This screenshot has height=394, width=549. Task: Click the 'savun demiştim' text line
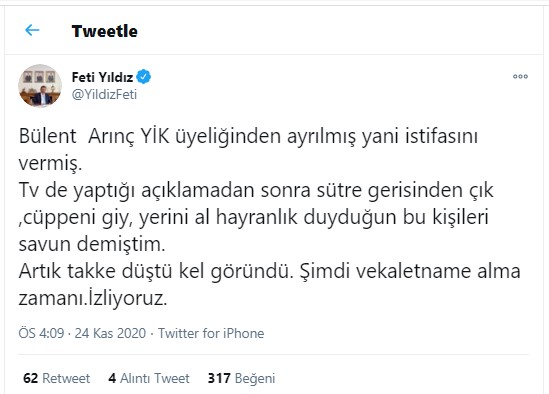[x=92, y=244]
